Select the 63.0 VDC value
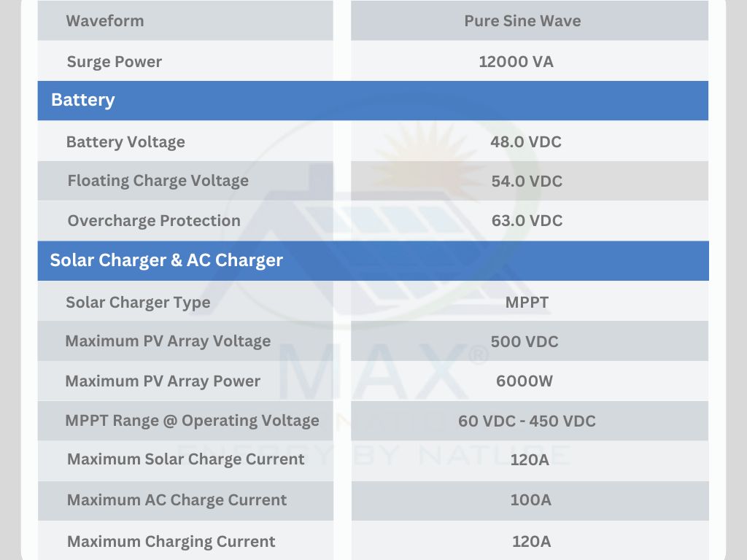This screenshot has width=747, height=560. pyautogui.click(x=527, y=220)
